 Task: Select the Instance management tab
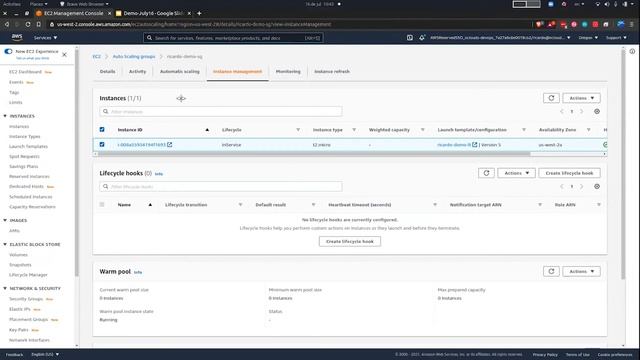(x=238, y=71)
